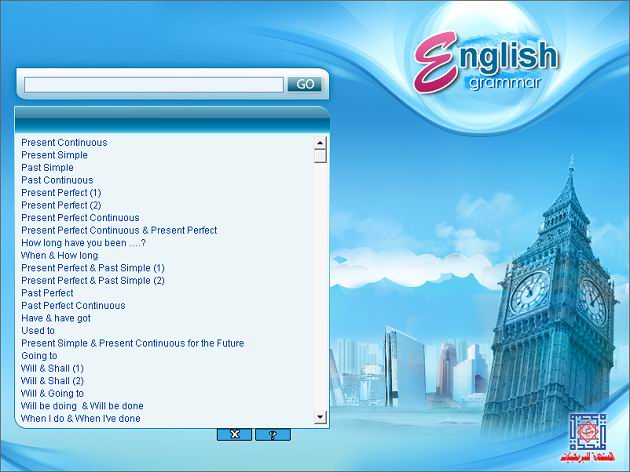
Task: Open the Used to lesson
Action: pos(38,331)
